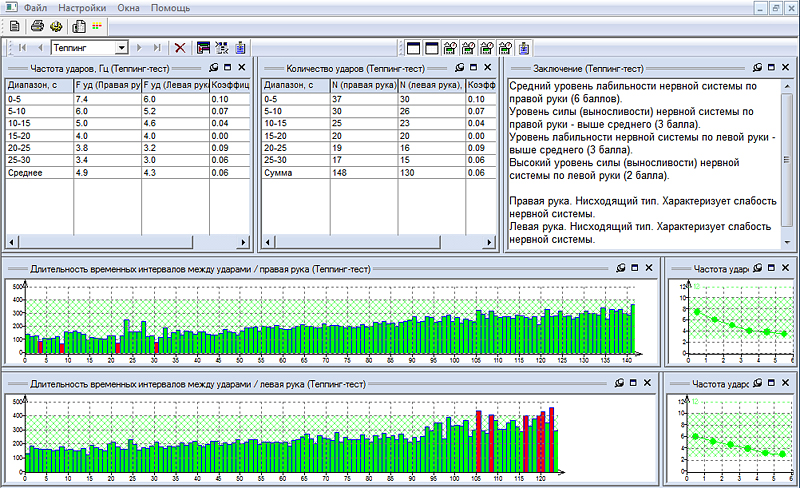Click the printer icon in toolbar
Viewport: 800px width, 488px height.
37,26
